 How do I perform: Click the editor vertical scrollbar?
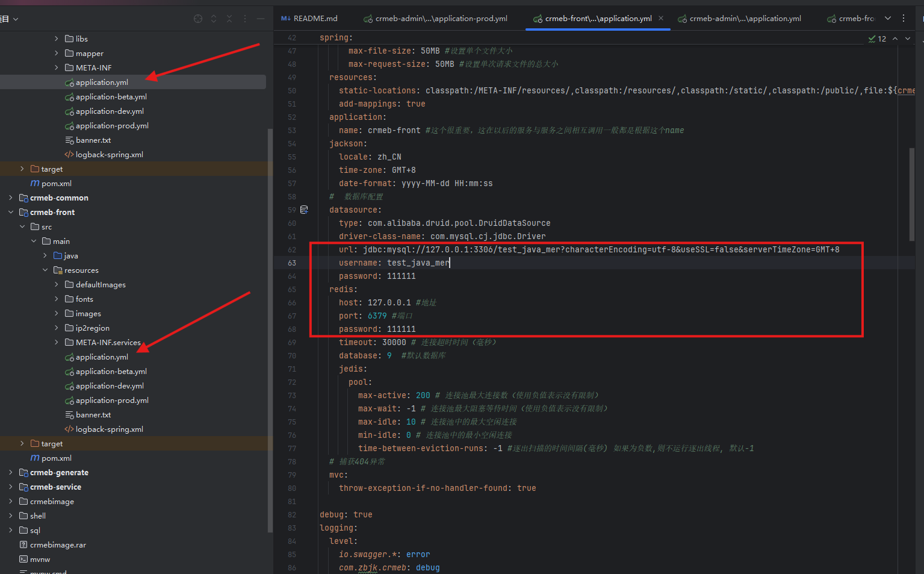click(x=911, y=193)
